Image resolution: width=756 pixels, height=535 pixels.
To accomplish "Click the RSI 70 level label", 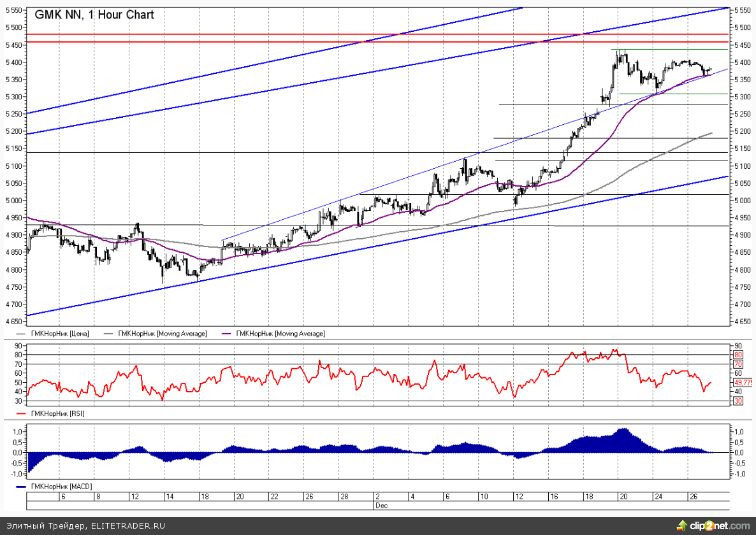I will point(739,364).
